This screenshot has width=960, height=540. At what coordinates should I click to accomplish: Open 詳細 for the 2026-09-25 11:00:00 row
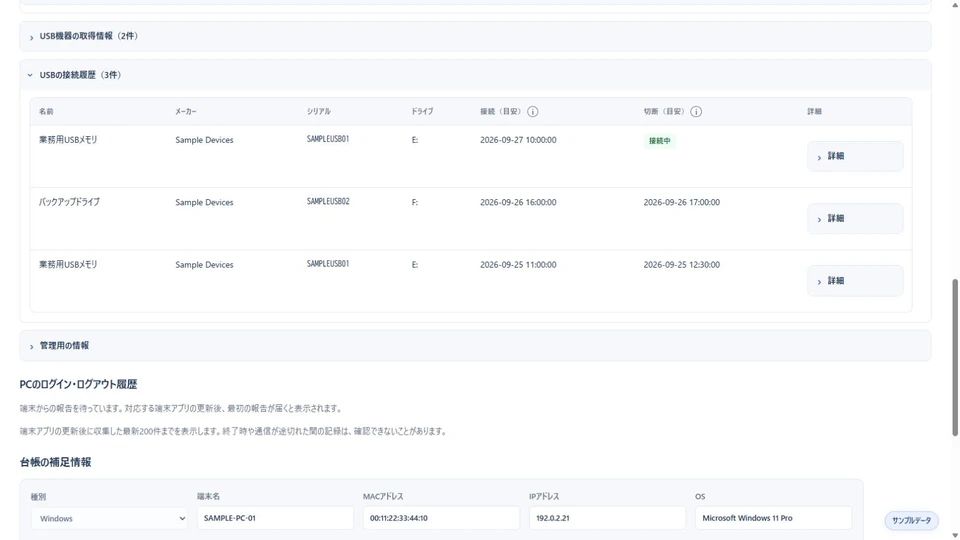855,281
